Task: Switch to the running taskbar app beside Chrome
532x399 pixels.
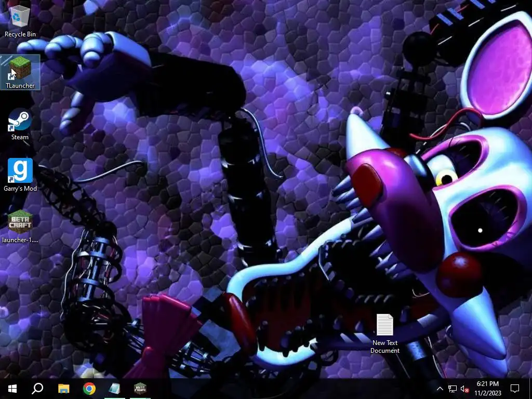Action: (115, 389)
